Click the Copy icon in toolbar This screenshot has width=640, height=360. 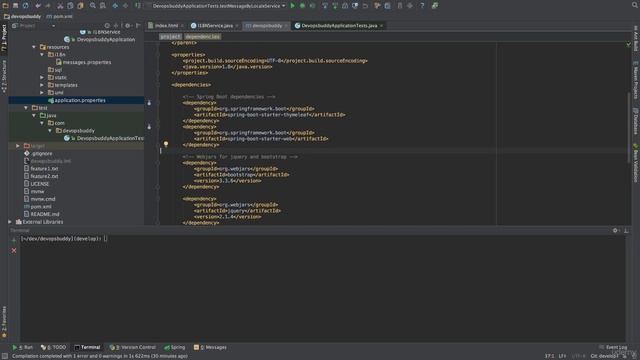[x=70, y=6]
